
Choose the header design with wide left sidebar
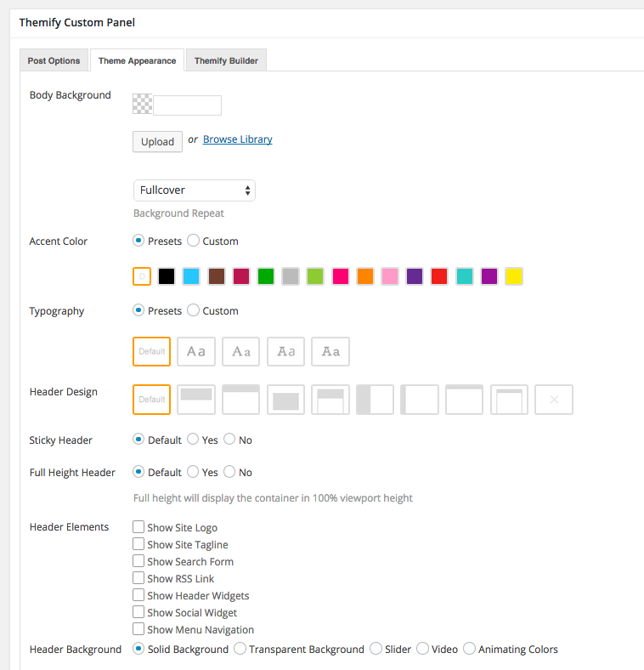375,400
